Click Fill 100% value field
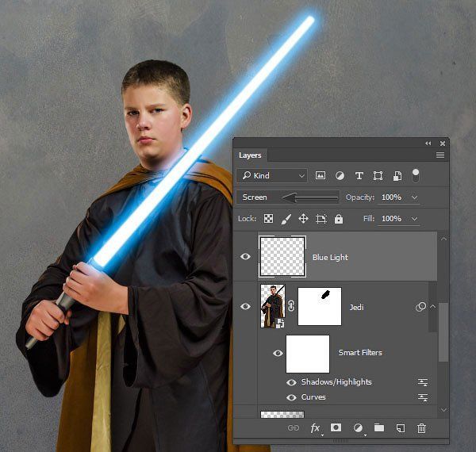Image resolution: width=476 pixels, height=452 pixels. tap(391, 218)
